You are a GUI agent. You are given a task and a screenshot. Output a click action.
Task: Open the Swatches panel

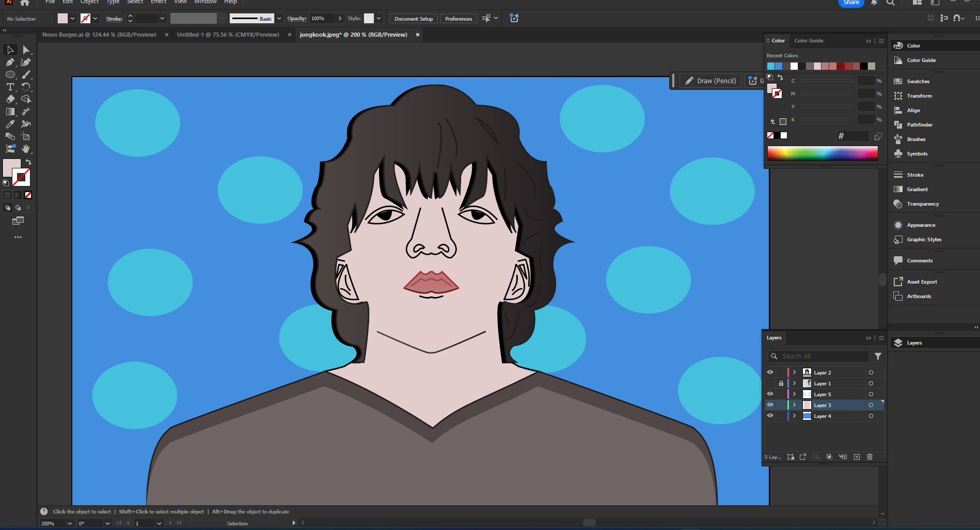coord(918,81)
